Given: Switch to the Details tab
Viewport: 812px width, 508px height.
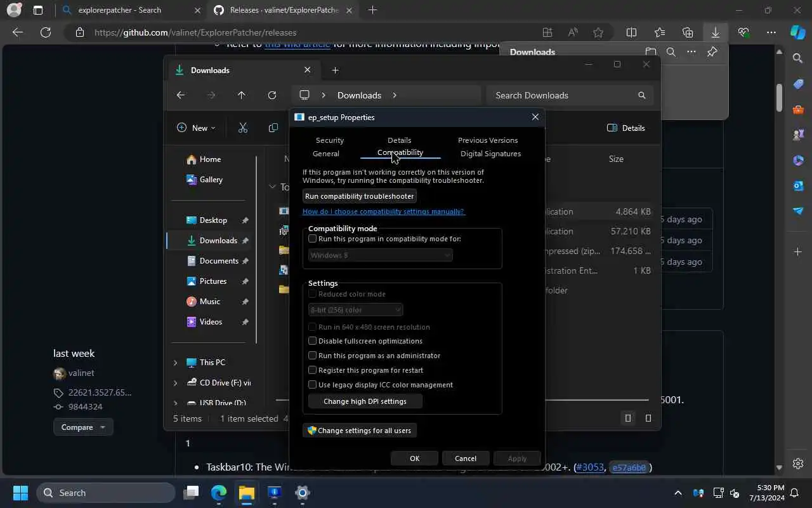Looking at the screenshot, I should 400,140.
